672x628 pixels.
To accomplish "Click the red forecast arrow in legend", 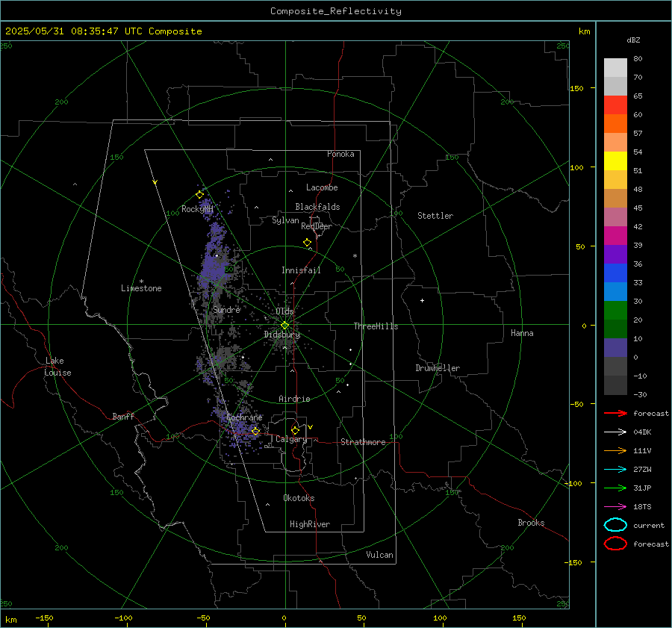I will (615, 413).
